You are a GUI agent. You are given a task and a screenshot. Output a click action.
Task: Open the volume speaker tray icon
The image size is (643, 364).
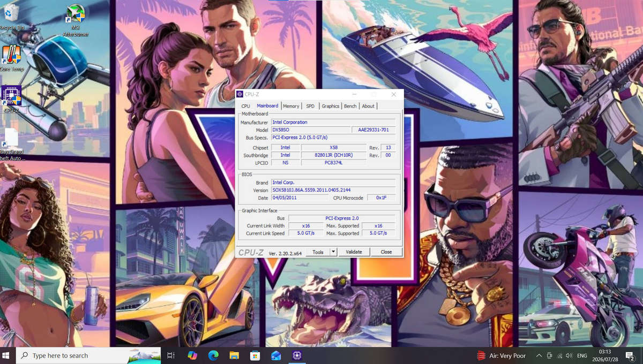point(569,355)
